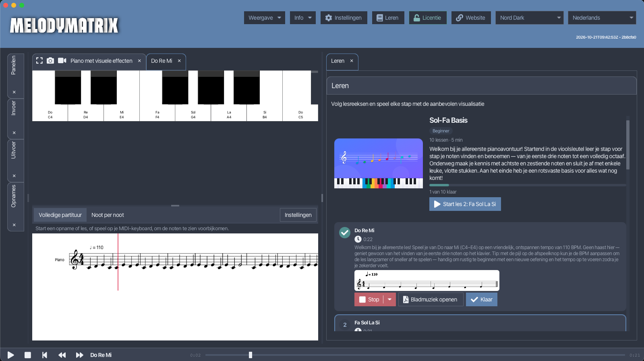This screenshot has width=644, height=361.
Task: Open the Nederlands language selector
Action: pyautogui.click(x=602, y=18)
